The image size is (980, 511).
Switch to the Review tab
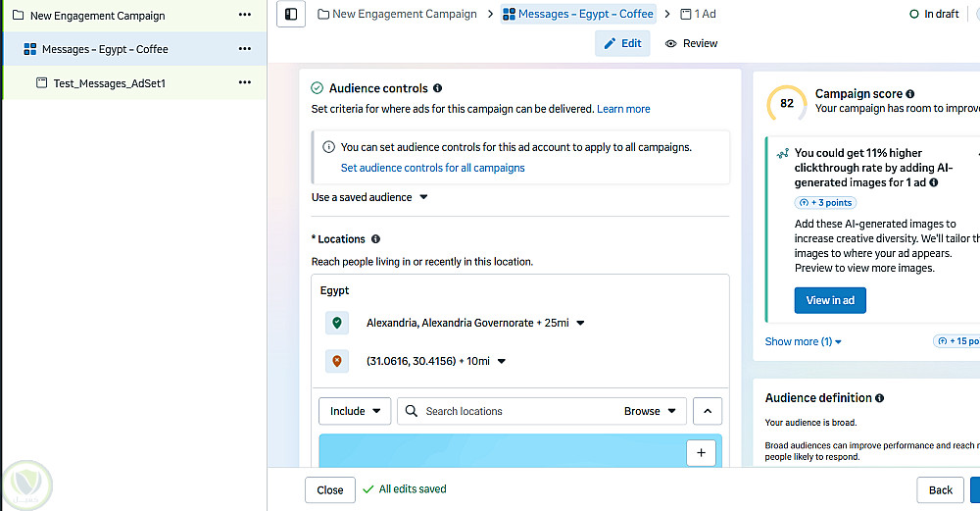click(x=691, y=43)
